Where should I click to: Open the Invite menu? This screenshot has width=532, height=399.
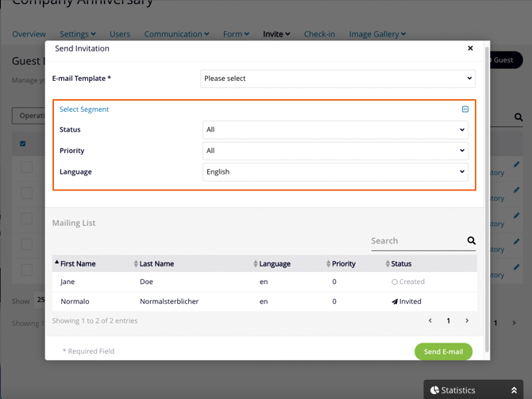tap(276, 34)
